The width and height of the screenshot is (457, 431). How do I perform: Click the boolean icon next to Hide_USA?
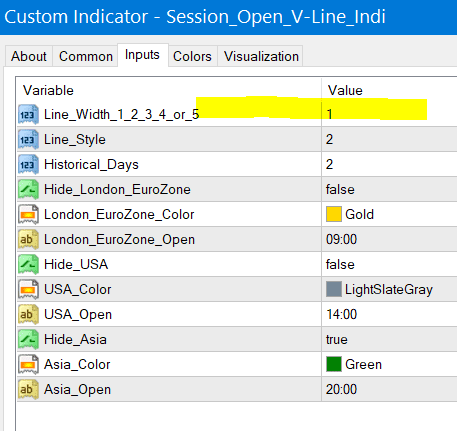[x=28, y=264]
